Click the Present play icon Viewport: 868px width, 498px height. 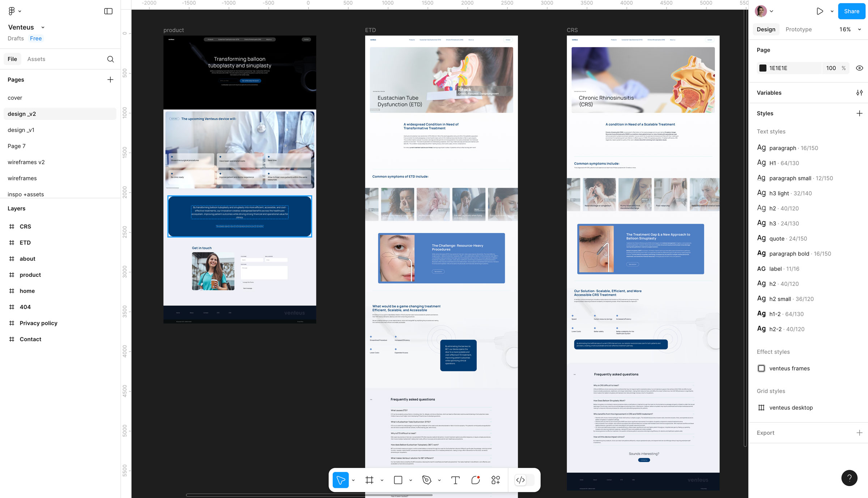click(820, 11)
